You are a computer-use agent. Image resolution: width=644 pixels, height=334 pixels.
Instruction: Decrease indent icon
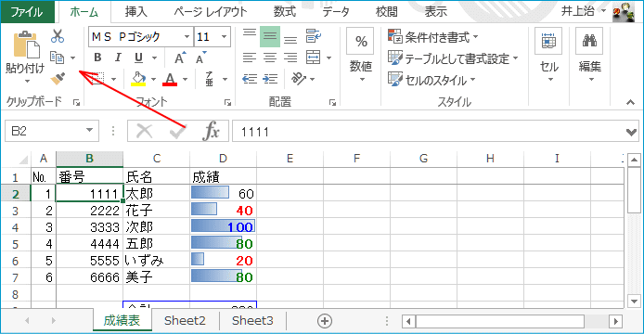click(x=250, y=79)
